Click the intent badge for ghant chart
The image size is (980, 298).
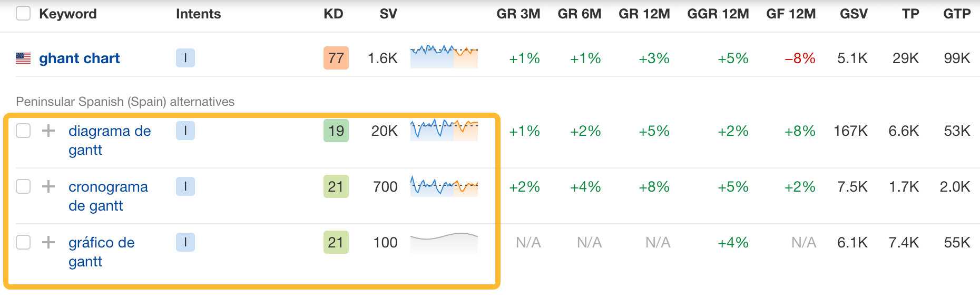(x=185, y=58)
